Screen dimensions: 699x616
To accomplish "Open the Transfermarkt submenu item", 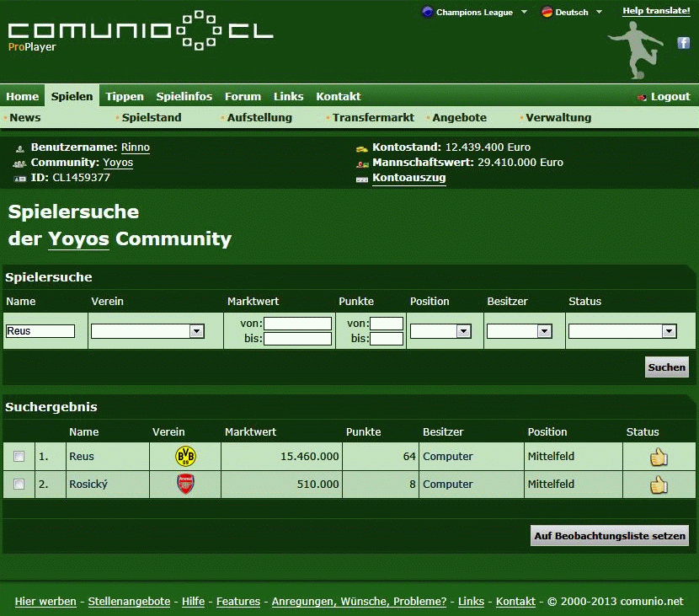I will coord(373,118).
